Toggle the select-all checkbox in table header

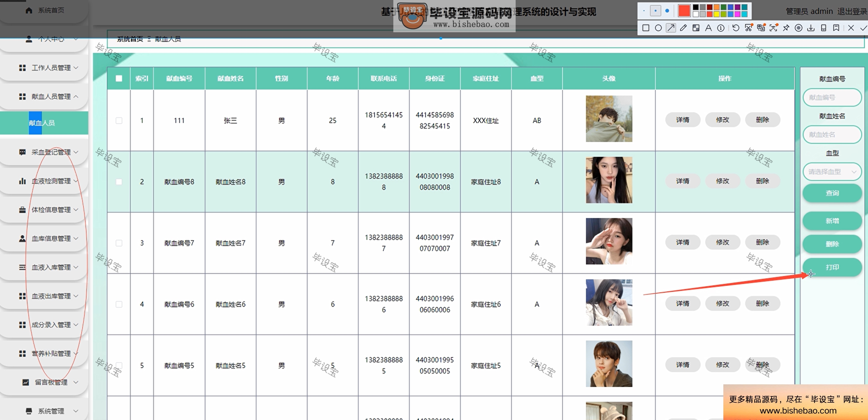click(x=119, y=78)
